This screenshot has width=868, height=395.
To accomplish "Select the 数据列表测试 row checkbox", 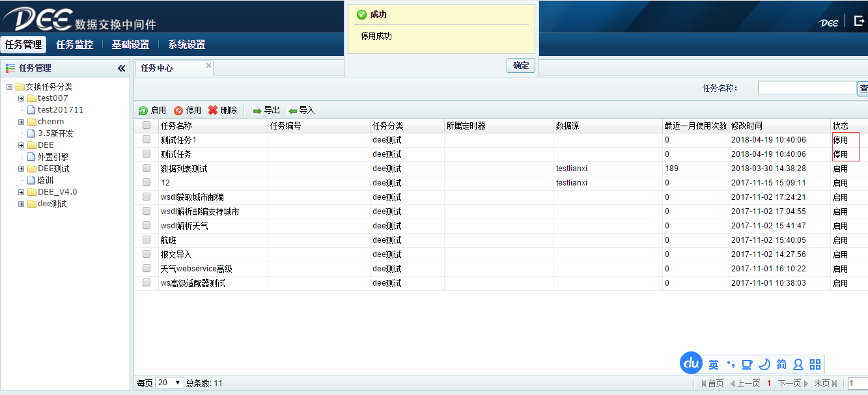I will [147, 168].
